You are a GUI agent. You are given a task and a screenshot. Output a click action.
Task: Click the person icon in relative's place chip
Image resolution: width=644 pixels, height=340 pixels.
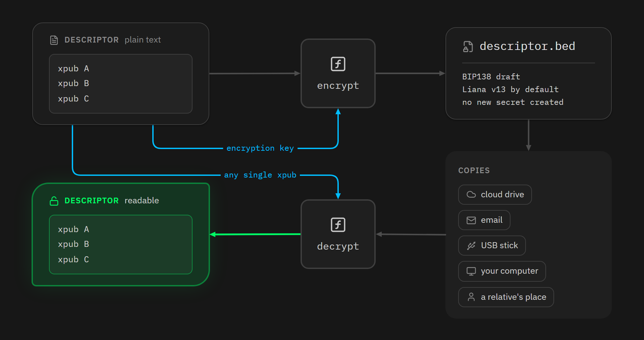coord(471,297)
